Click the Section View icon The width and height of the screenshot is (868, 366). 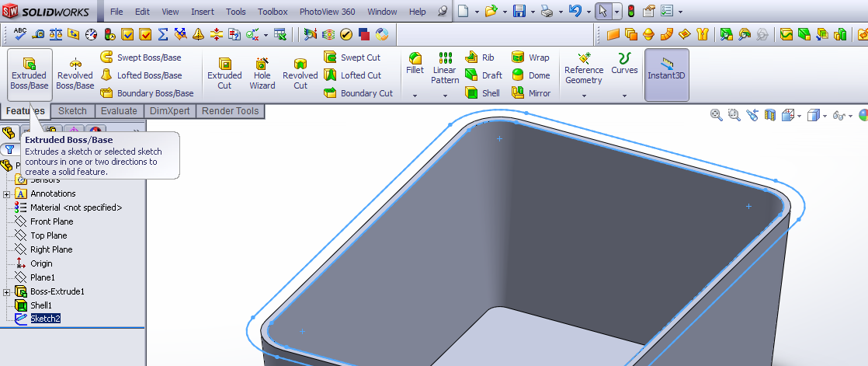pyautogui.click(x=769, y=115)
